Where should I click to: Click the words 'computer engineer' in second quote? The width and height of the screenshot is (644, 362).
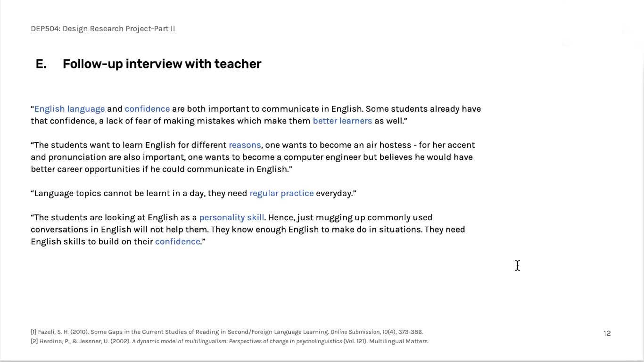click(322, 157)
